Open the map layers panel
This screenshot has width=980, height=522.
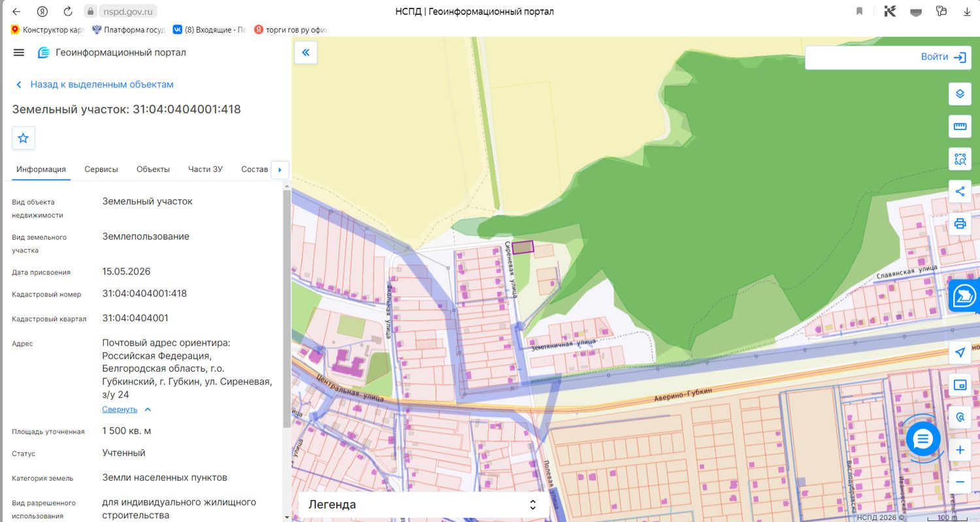coord(960,93)
